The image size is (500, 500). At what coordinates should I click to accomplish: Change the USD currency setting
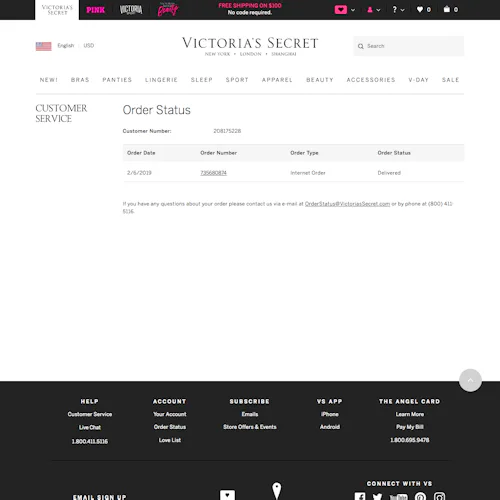point(89,45)
